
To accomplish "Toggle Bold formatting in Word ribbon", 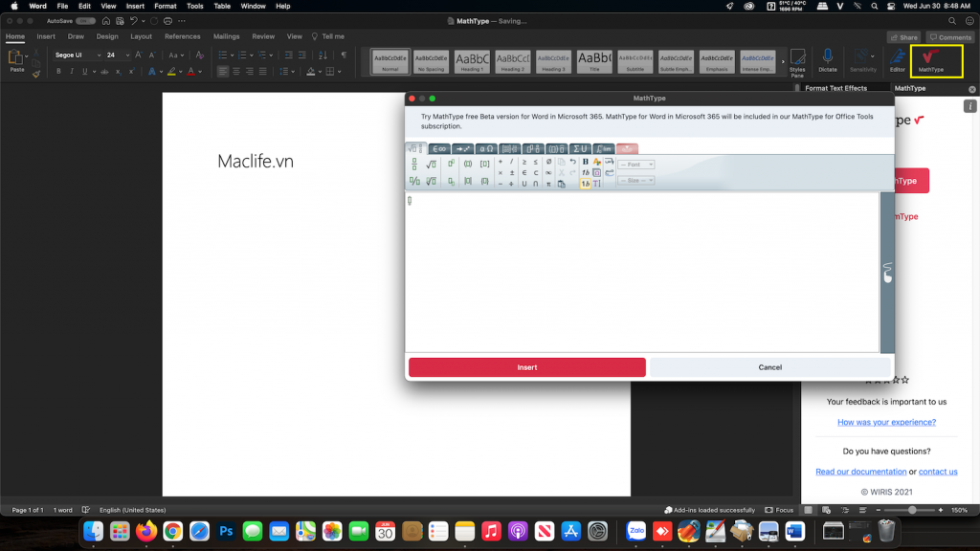I will click(58, 71).
